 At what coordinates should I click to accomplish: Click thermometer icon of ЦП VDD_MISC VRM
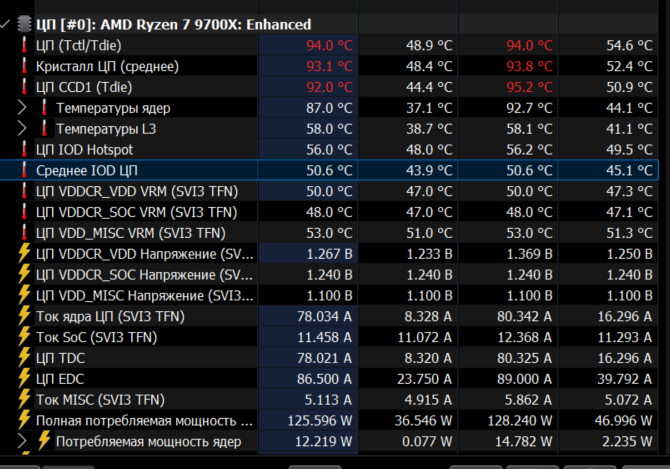(24, 233)
